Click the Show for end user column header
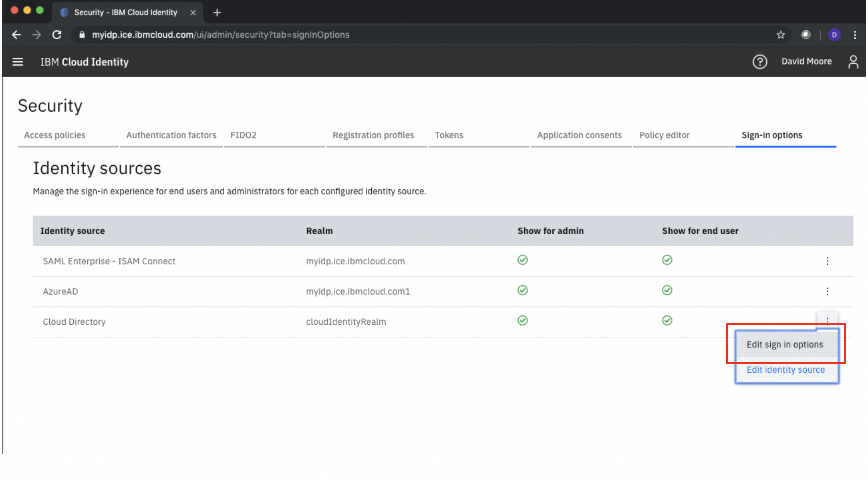Viewport: 868px width, 480px height. tap(700, 231)
